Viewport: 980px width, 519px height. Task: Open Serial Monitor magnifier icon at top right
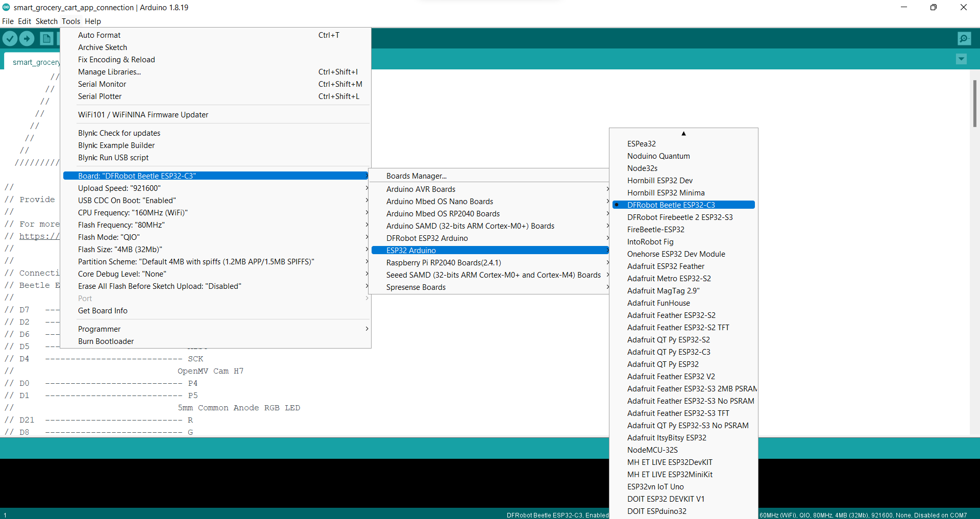(964, 38)
